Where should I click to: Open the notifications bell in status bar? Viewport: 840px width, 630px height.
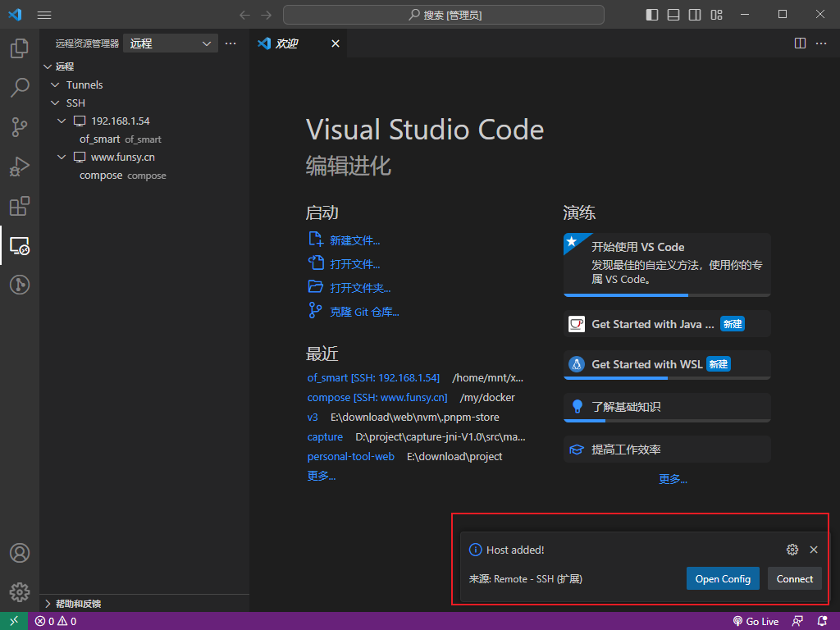click(x=823, y=622)
